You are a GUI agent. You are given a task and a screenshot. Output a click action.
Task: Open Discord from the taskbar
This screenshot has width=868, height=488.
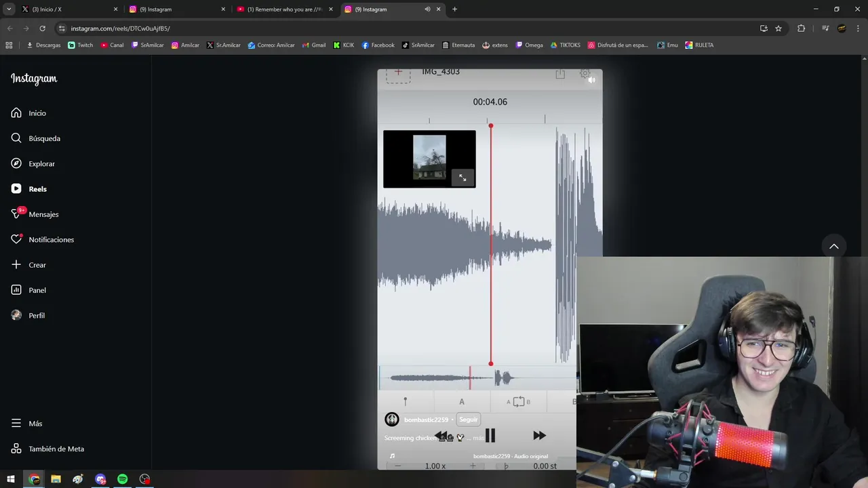[x=100, y=479]
